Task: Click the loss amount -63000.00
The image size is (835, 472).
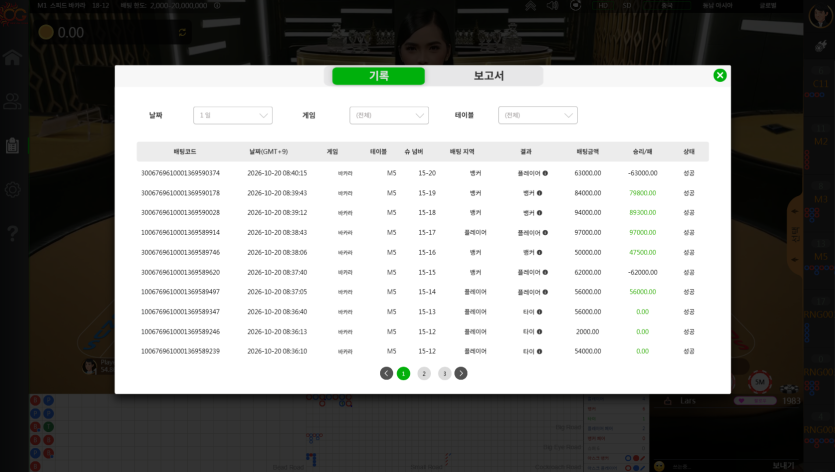Action: click(x=642, y=173)
